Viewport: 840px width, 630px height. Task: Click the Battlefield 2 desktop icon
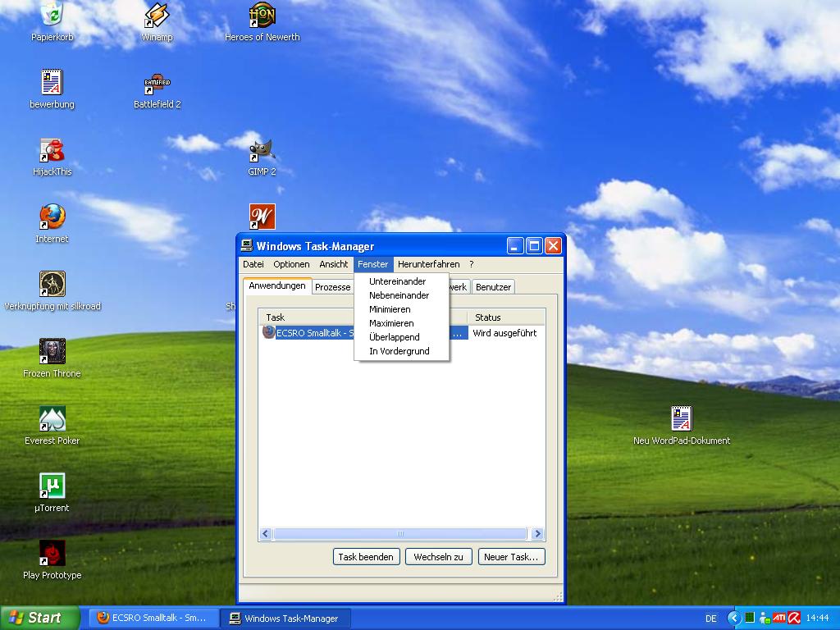(157, 83)
